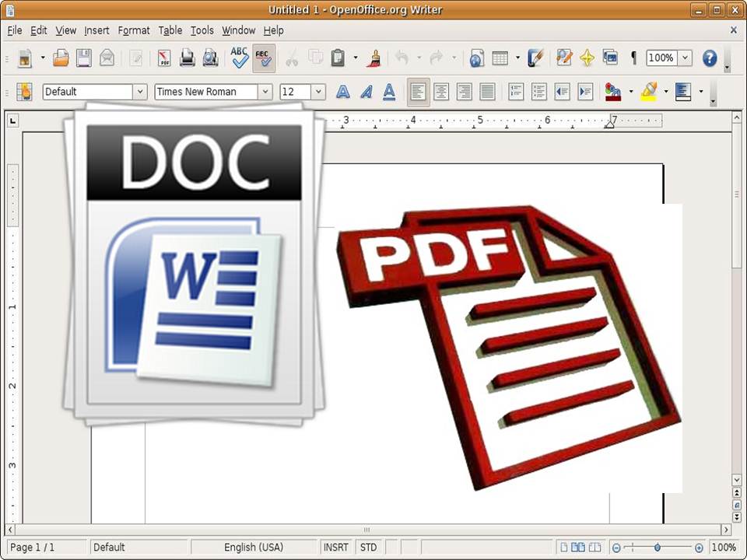Open Find and Replace icon
Viewport: 747px width, 560px height.
564,58
